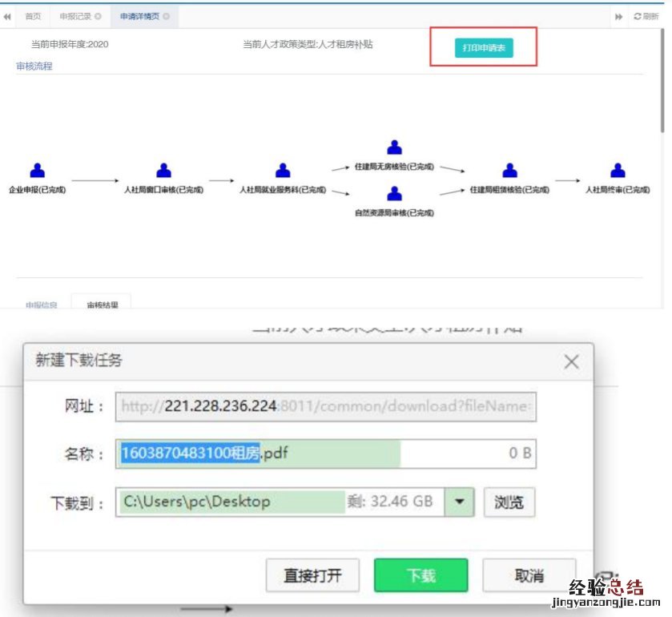The image size is (672, 617).
Task: Click the 下载到 path field
Action: pos(280,502)
